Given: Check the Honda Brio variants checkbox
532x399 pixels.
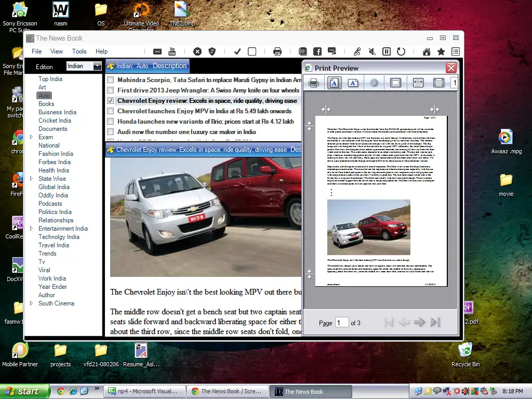Looking at the screenshot, I should [x=110, y=122].
